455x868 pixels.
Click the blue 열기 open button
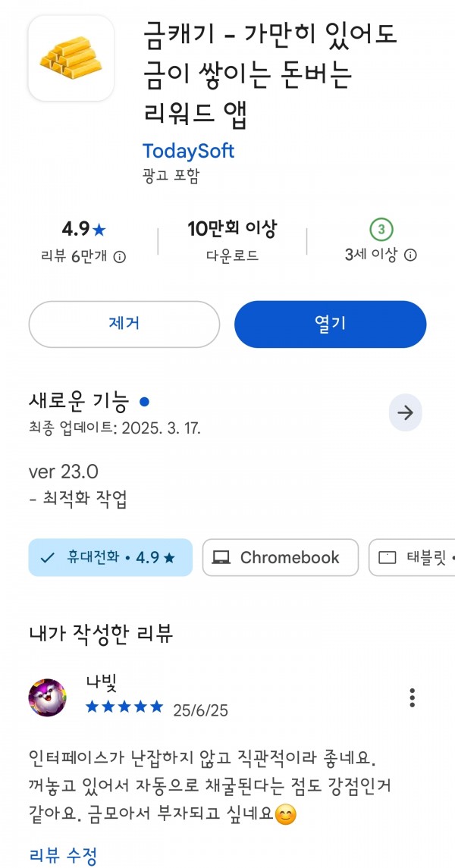(330, 324)
